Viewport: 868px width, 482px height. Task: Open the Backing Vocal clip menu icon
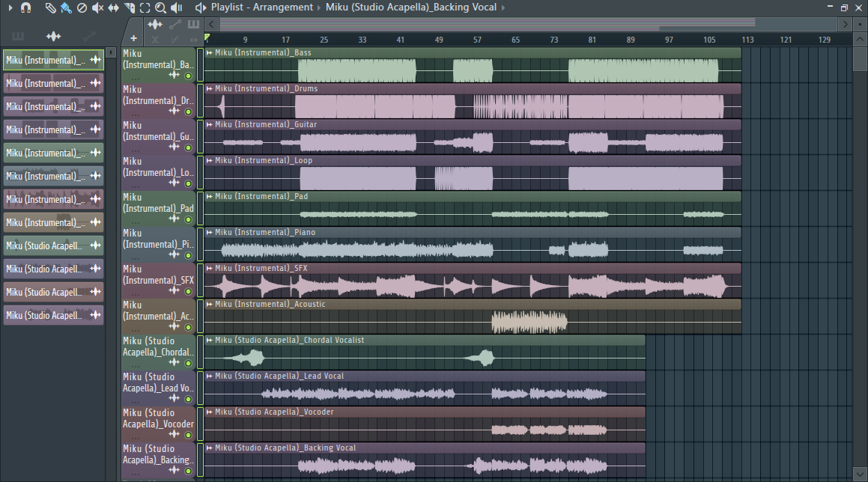[x=209, y=448]
